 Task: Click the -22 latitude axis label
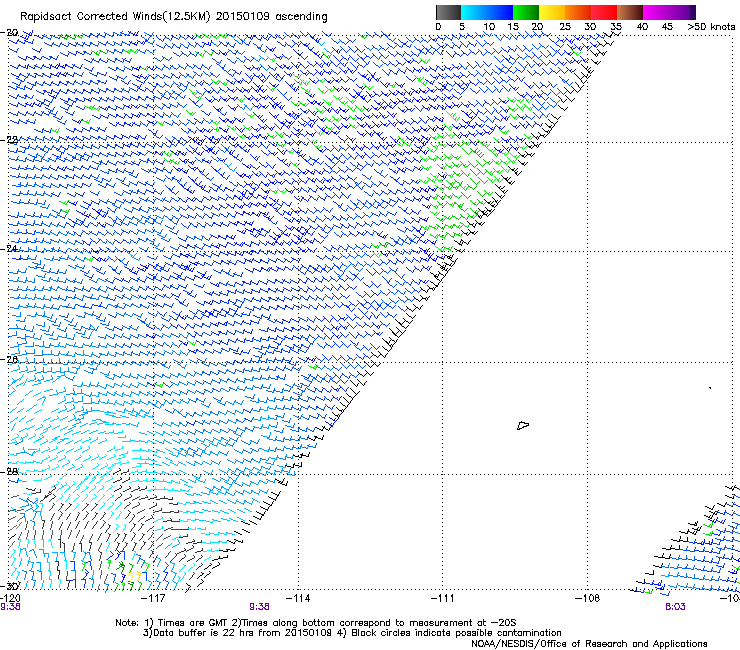coord(9,140)
